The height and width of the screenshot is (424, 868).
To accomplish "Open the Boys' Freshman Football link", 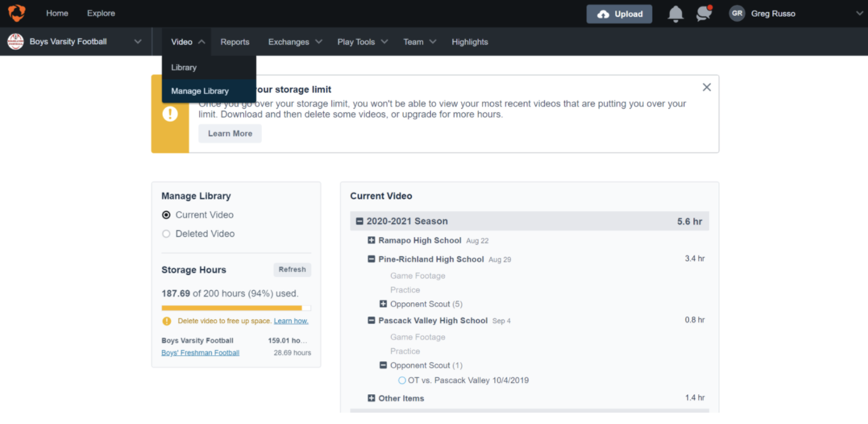I will click(200, 353).
